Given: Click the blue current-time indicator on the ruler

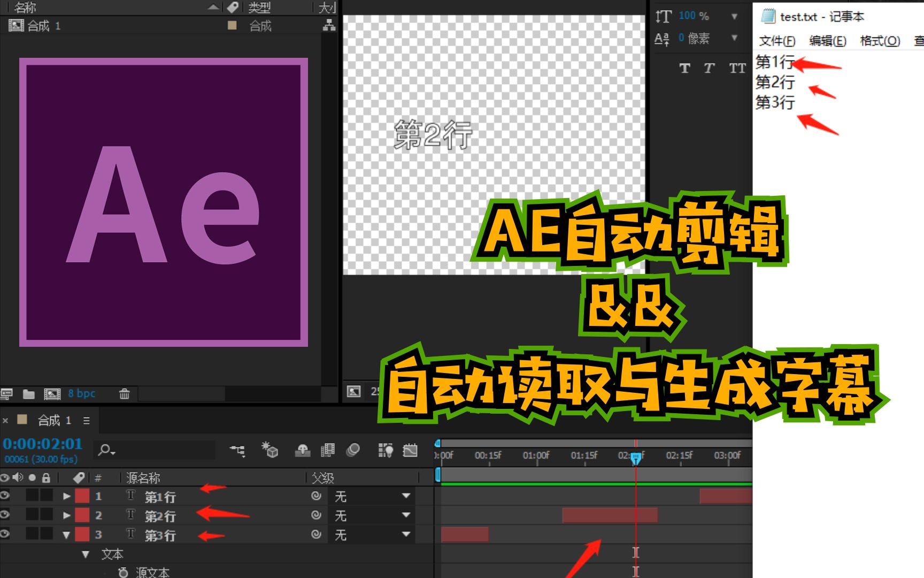Looking at the screenshot, I should pyautogui.click(x=636, y=459).
